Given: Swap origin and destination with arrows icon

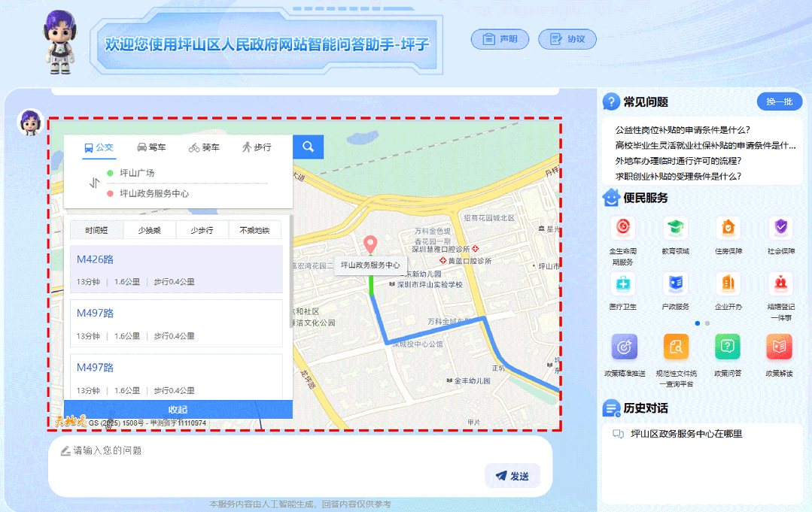Looking at the screenshot, I should [x=94, y=183].
